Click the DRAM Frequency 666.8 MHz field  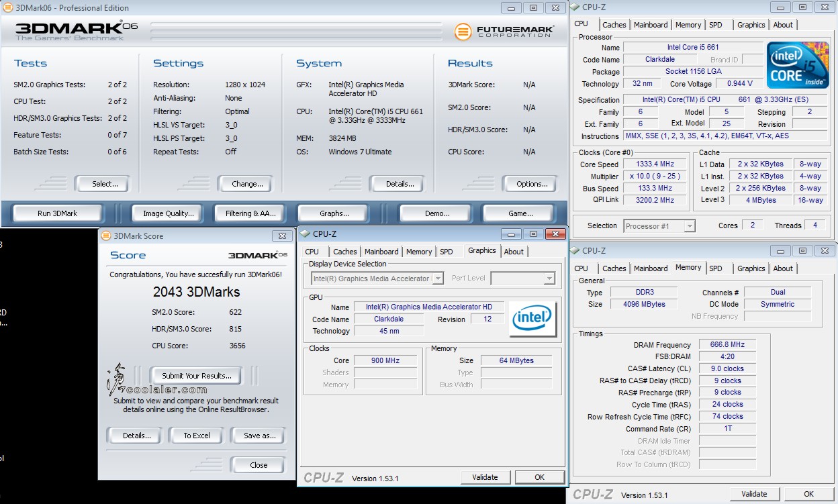pyautogui.click(x=727, y=345)
